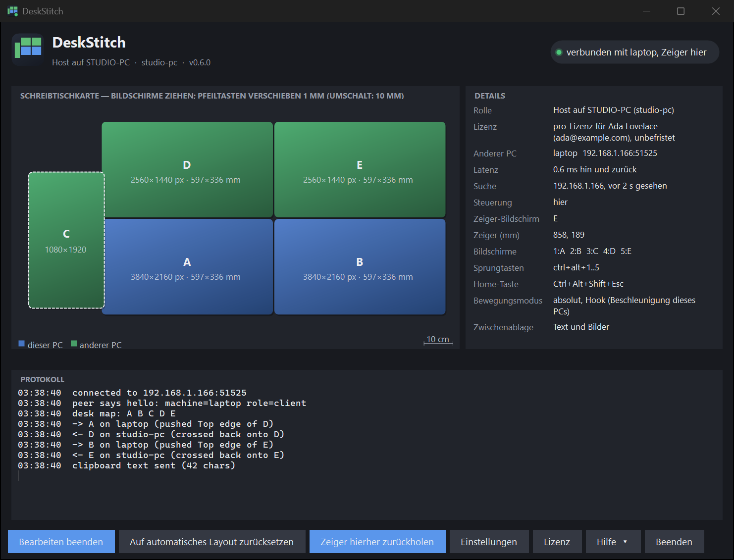Open Einstellungen
The height and width of the screenshot is (560, 734).
(489, 542)
